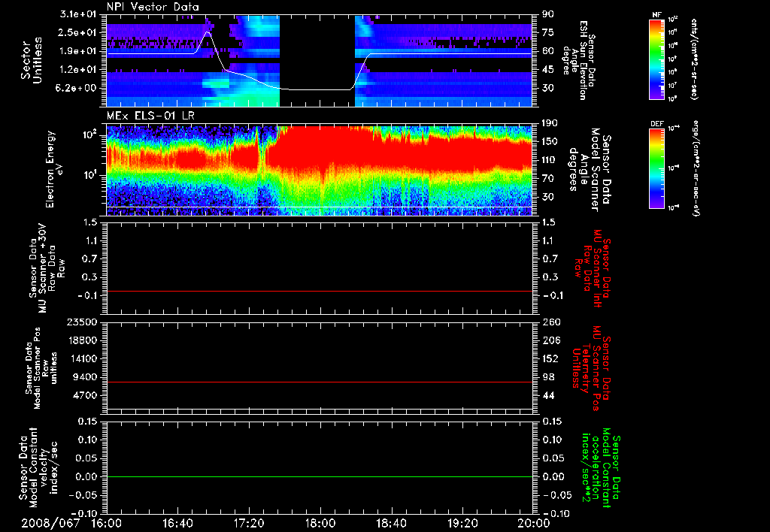
Task: Click the 190 scanner angle tick
Action: point(550,122)
